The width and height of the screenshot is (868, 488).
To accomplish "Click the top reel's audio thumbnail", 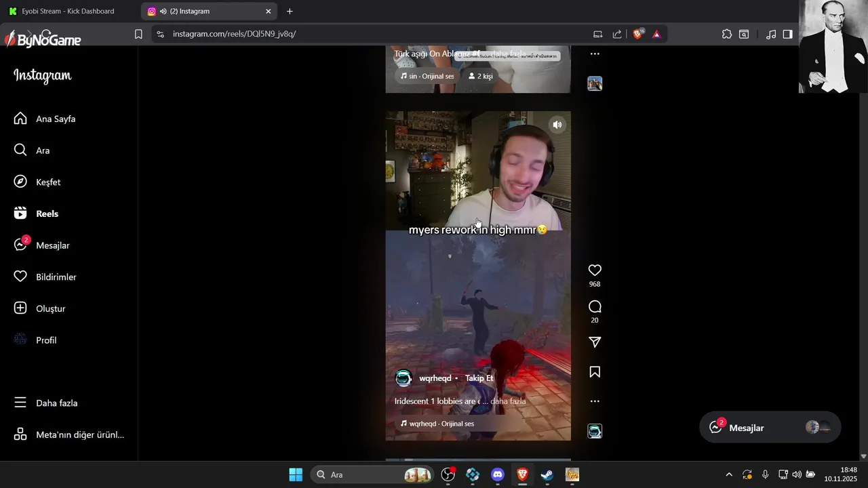I will [x=595, y=83].
